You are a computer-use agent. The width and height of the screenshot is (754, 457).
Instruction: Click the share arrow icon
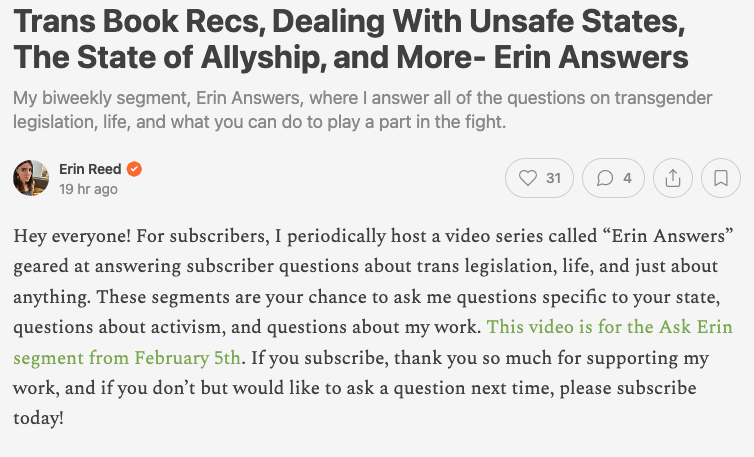point(673,178)
